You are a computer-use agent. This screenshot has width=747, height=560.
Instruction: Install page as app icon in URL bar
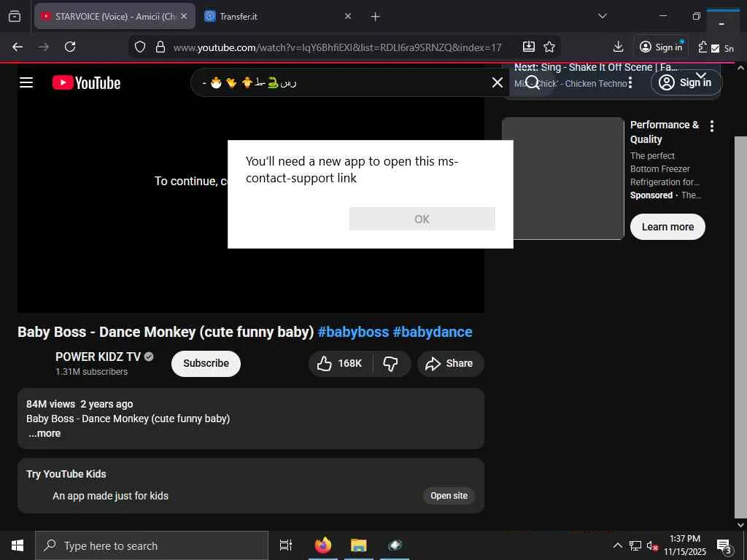529,47
